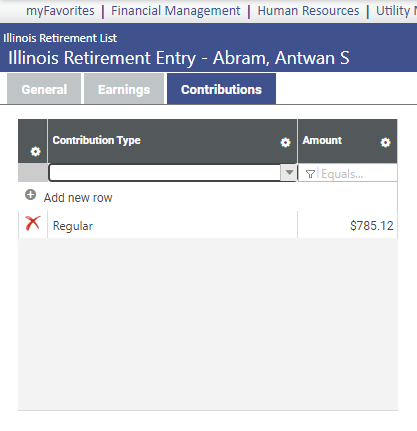Open the Financial Management menu
Viewport: 417px width, 431px height.
(176, 11)
